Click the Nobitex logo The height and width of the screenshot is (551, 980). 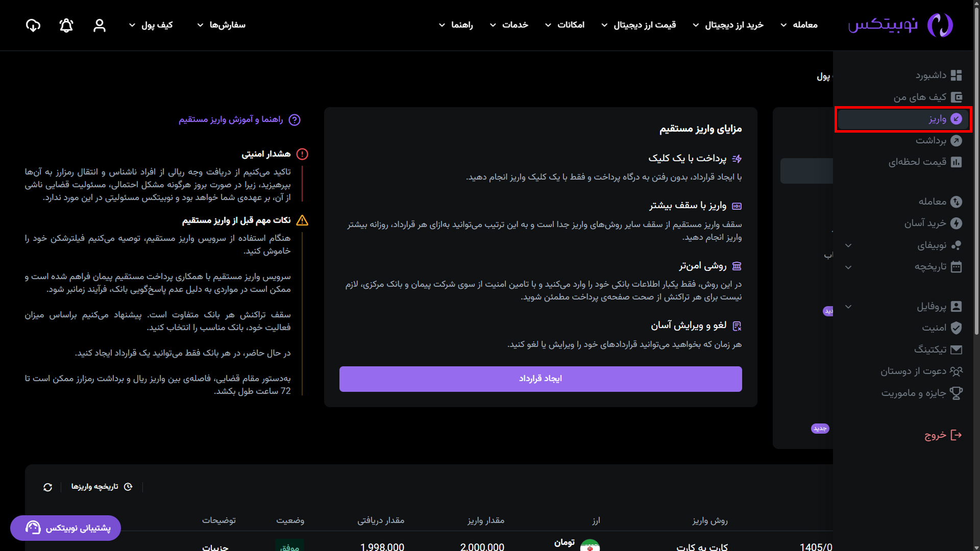900,25
